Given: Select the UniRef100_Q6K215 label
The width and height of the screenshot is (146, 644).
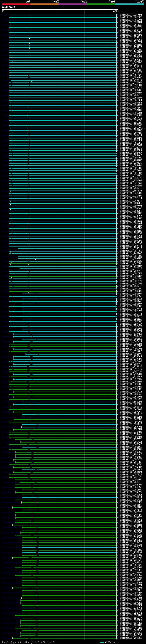Looking at the screenshot, I should point(131,95).
